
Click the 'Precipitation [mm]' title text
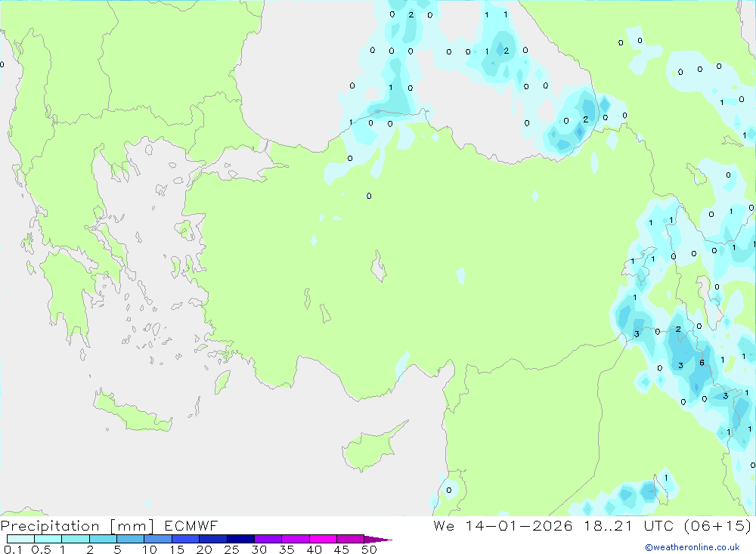coord(78,525)
